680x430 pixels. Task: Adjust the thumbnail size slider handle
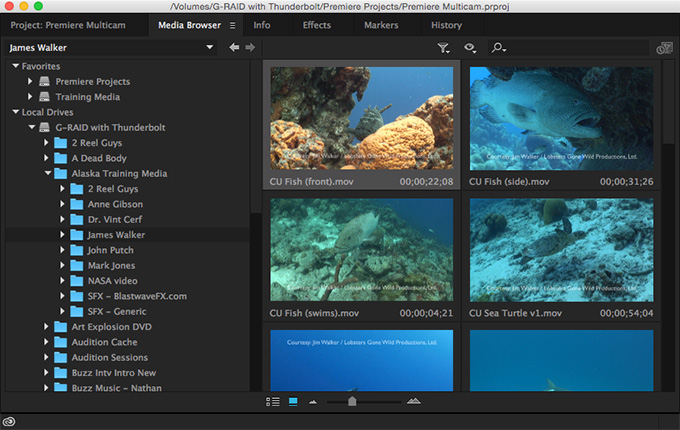352,401
